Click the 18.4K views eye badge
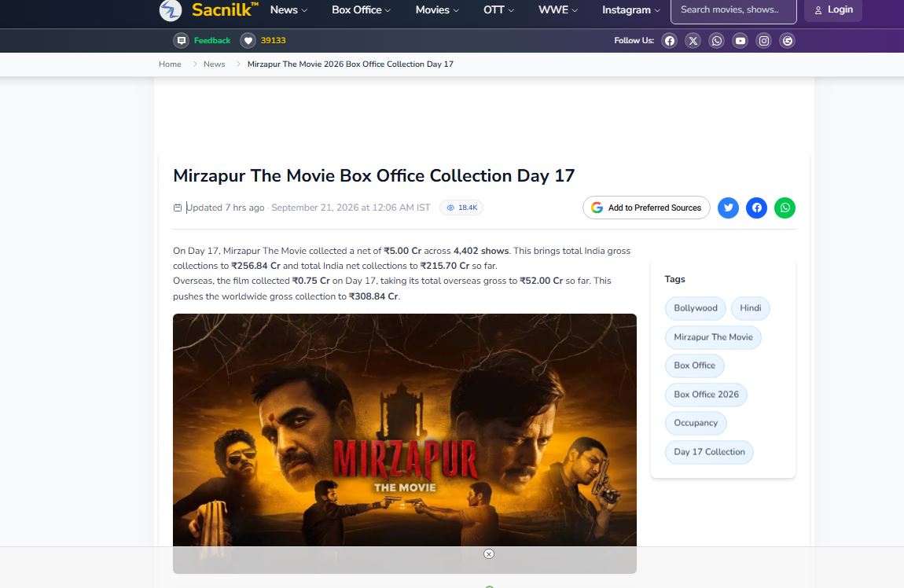Image resolution: width=904 pixels, height=588 pixels. tap(461, 208)
